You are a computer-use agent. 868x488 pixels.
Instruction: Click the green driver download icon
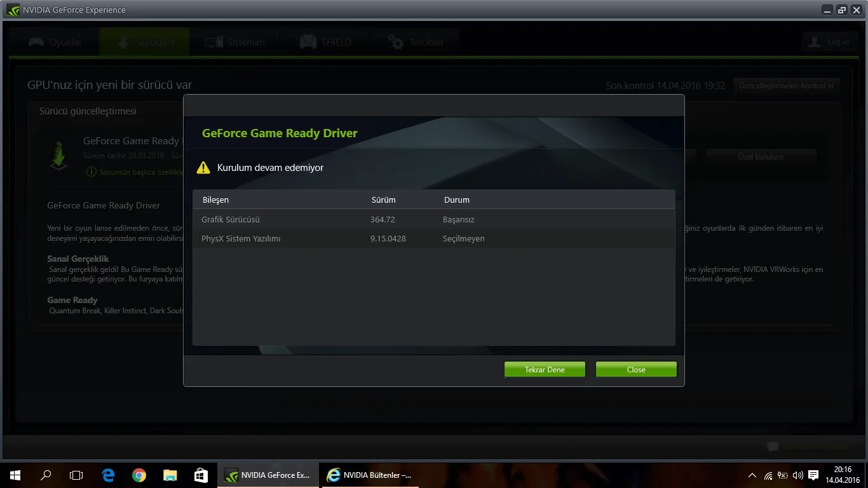(59, 156)
